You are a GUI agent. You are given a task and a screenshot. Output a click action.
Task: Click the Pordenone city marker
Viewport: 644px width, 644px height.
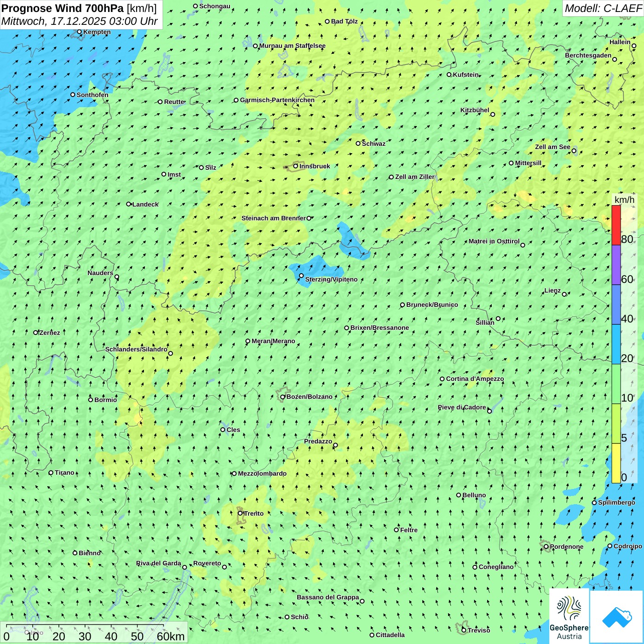tap(546, 546)
